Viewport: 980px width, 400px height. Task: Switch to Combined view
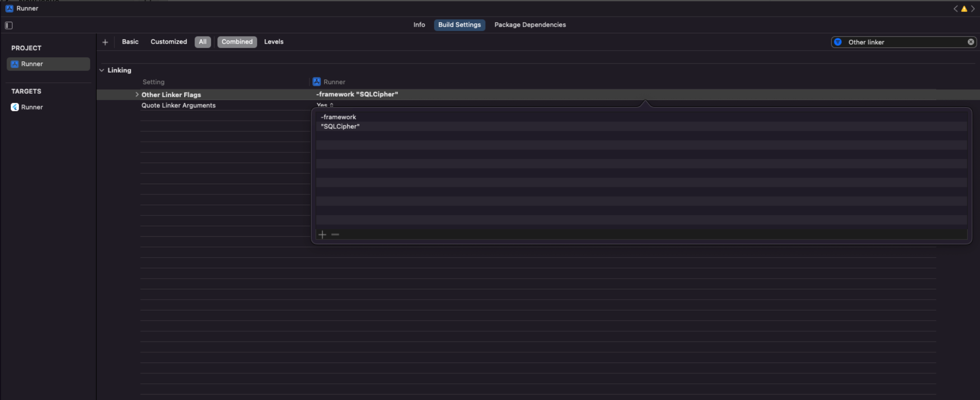237,42
